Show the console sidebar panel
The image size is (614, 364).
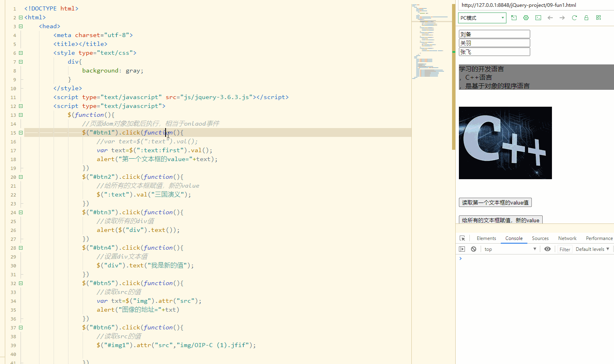tap(462, 249)
